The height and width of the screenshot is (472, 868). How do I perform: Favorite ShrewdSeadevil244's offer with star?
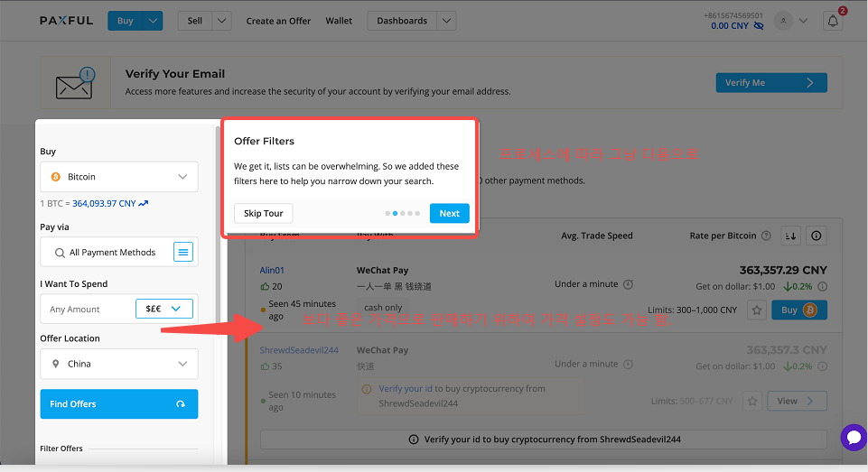pyautogui.click(x=752, y=402)
